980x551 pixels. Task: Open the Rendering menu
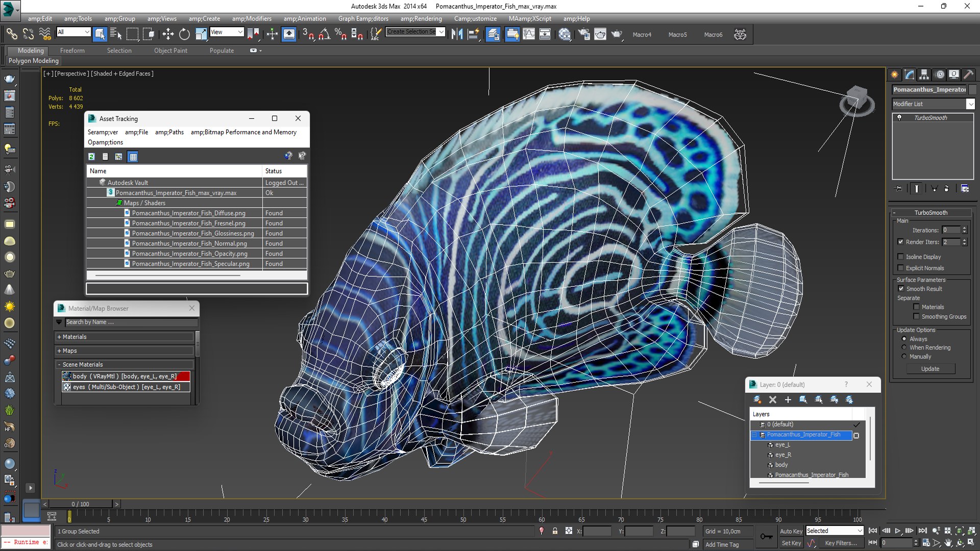[421, 19]
